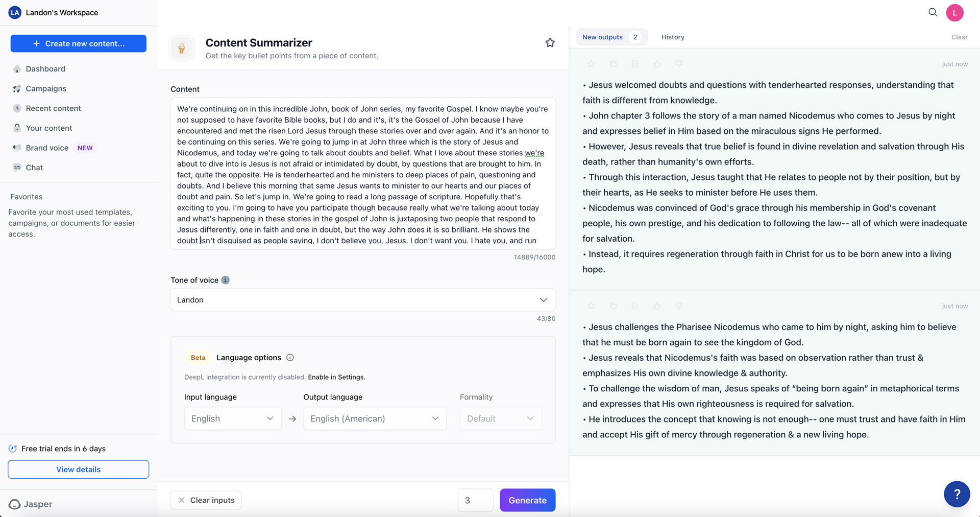The image size is (980, 517).
Task: Click the "43/80" tone character counter
Action: tap(546, 319)
